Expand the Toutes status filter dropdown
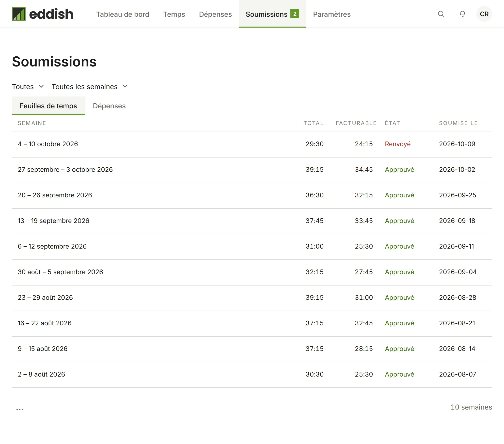This screenshot has height=444, width=504. pyautogui.click(x=28, y=87)
